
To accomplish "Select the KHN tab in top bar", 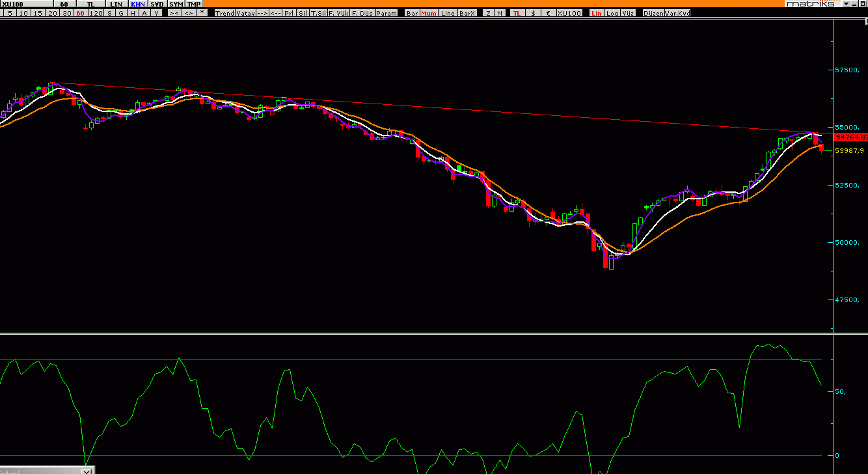I will pos(138,4).
